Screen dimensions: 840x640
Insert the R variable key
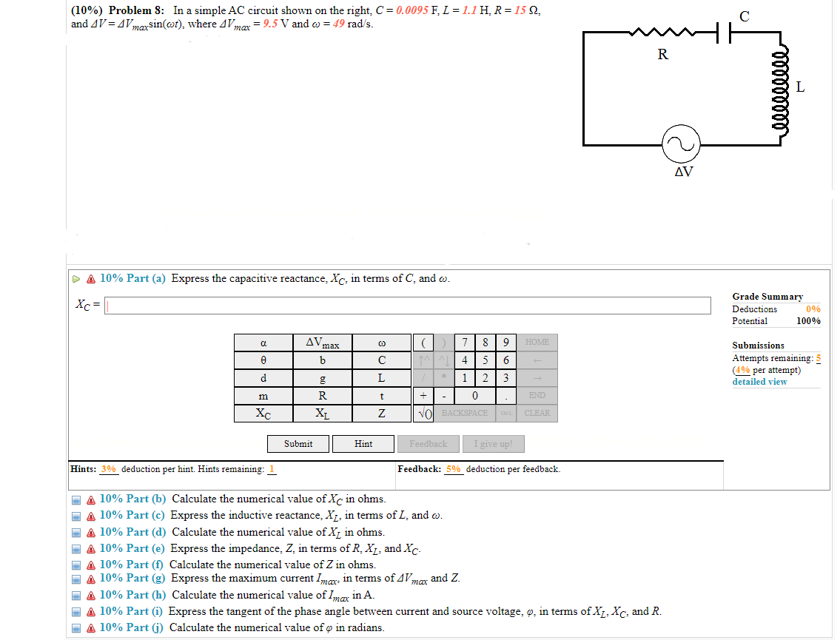323,396
